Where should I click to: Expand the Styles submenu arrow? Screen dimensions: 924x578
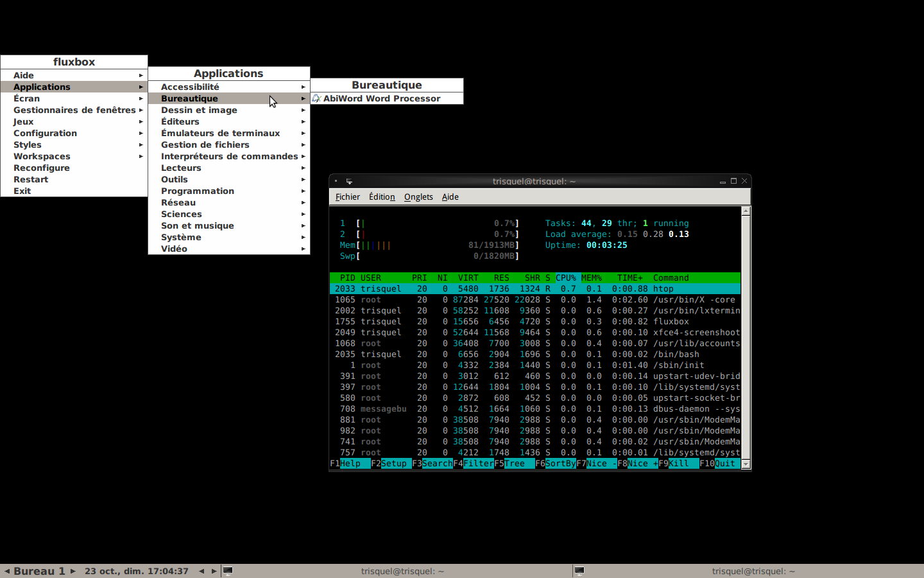141,144
